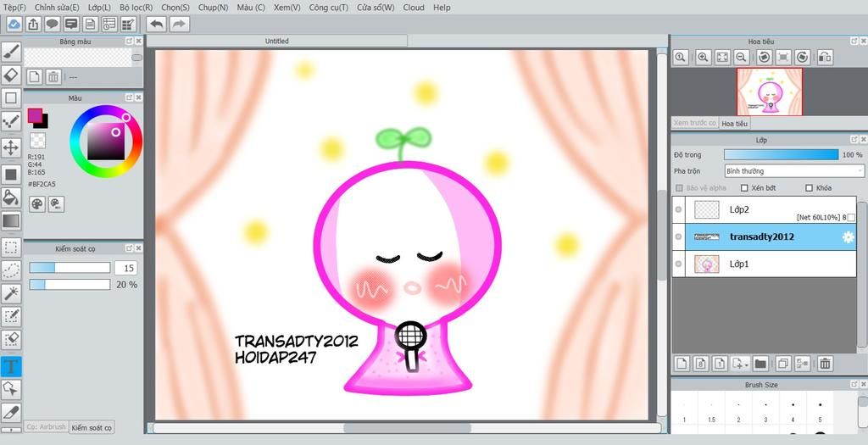Click the Redo arrow
Viewport: 868px width, 445px height.
(179, 24)
